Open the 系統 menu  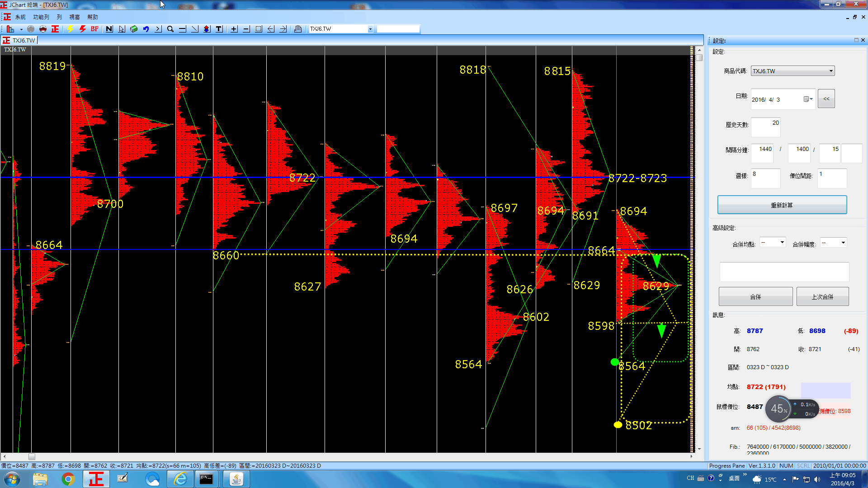point(20,17)
